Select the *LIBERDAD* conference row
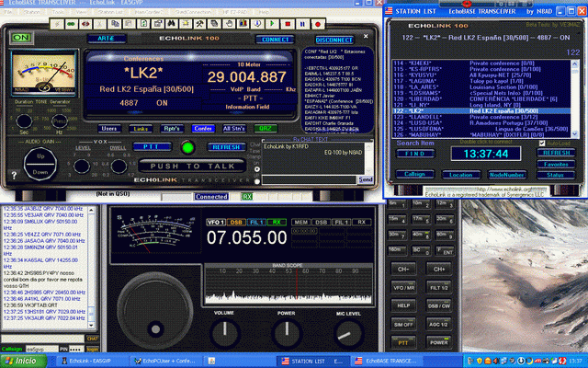The height and width of the screenshot is (368, 588). (481, 98)
